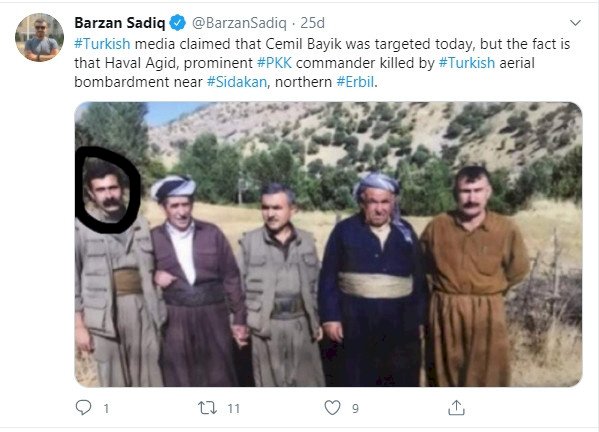Open the #Sidakan hashtag
Image resolution: width=599 pixels, height=432 pixels.
pos(236,82)
